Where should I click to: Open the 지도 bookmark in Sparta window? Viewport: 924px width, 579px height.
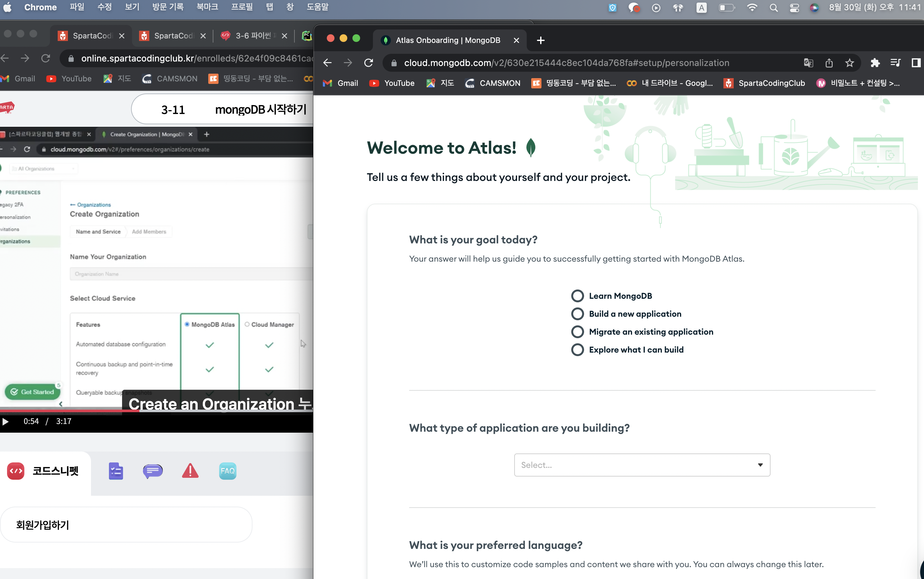(117, 78)
